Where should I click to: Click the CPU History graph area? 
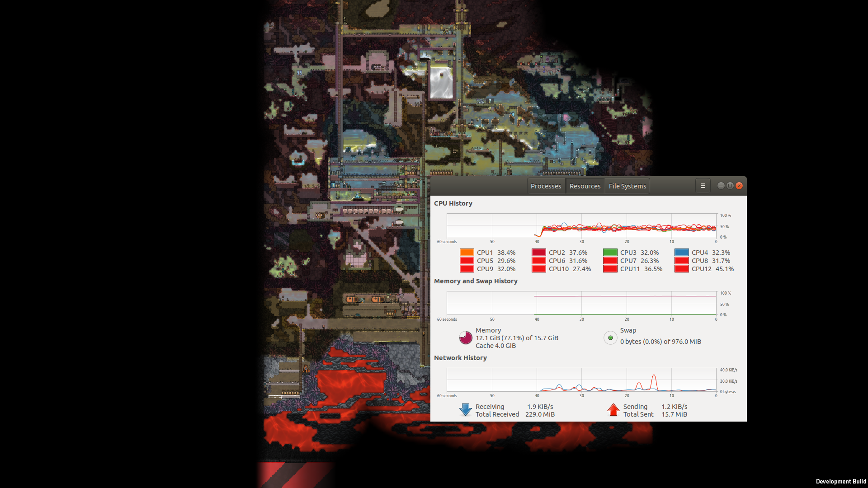point(581,225)
